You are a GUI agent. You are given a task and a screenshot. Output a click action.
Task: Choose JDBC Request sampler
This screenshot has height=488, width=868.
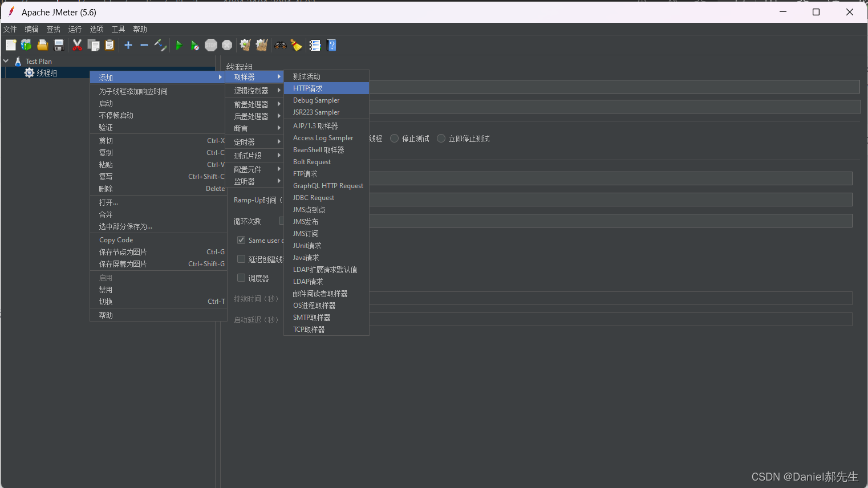click(327, 198)
